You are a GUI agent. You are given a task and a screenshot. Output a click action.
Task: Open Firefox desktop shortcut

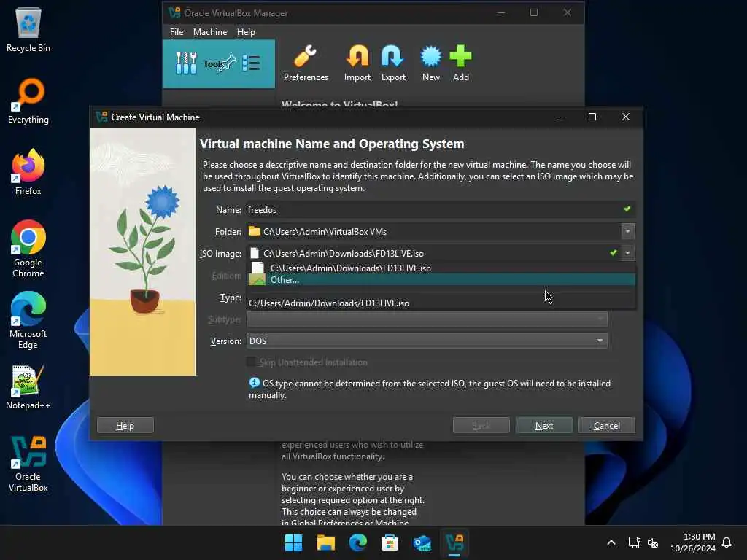(x=28, y=172)
